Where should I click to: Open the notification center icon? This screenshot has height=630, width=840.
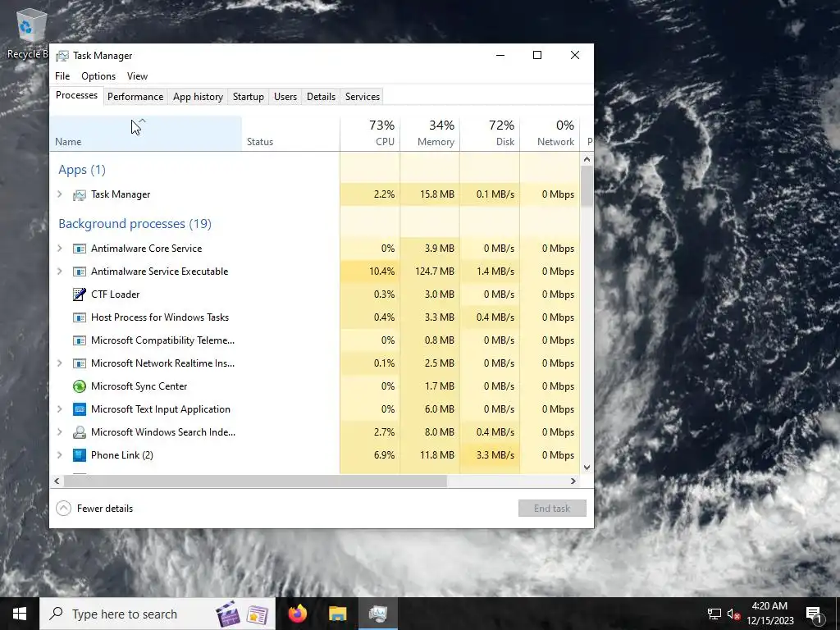(x=815, y=614)
